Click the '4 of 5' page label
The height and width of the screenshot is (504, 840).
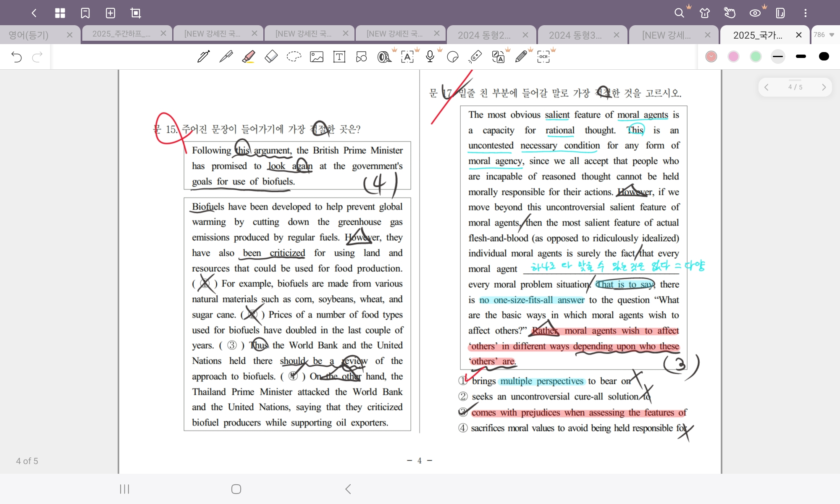pos(27,461)
